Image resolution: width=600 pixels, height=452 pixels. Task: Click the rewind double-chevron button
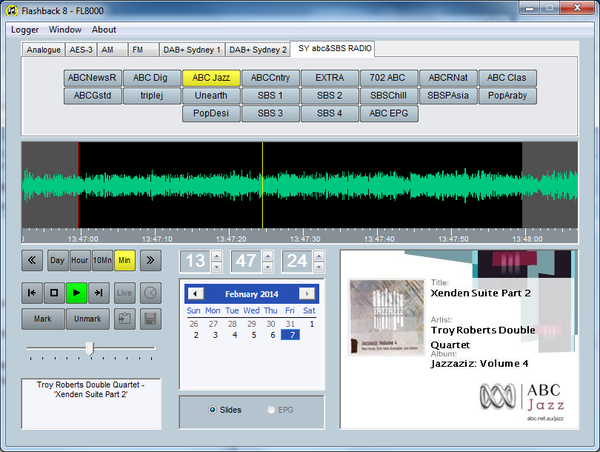click(32, 260)
